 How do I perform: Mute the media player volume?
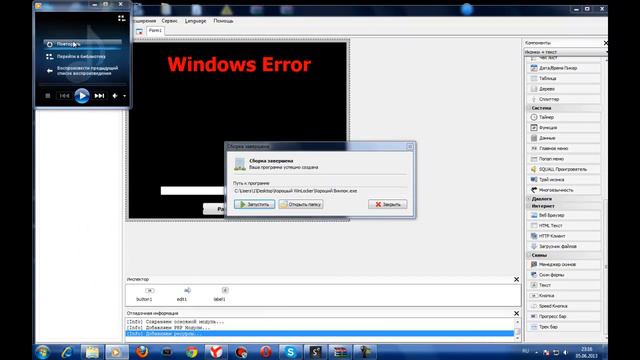point(115,96)
